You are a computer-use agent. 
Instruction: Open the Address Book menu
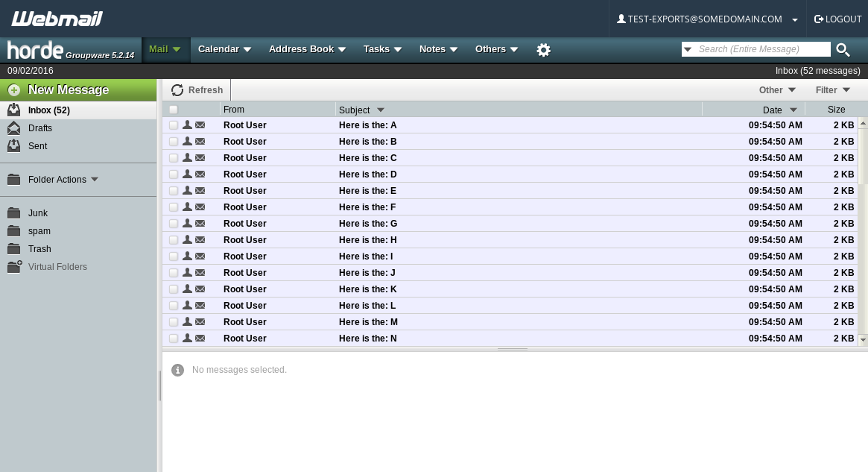307,49
